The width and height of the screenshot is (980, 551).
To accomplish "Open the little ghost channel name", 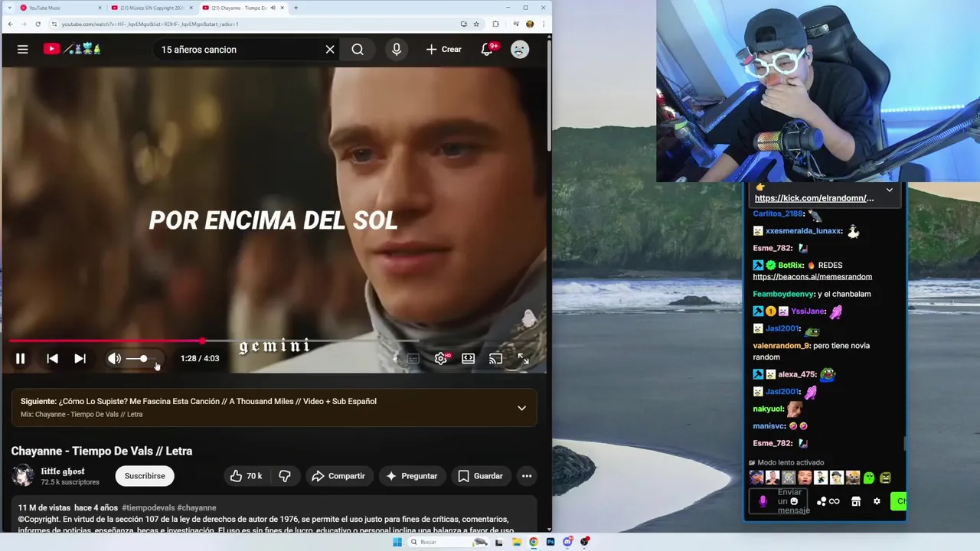I will [63, 471].
